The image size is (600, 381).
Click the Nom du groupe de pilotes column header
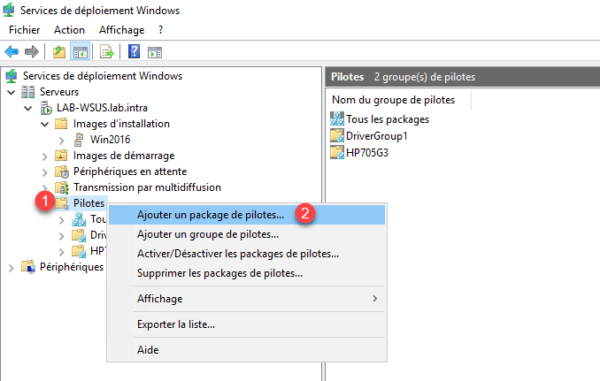(398, 100)
